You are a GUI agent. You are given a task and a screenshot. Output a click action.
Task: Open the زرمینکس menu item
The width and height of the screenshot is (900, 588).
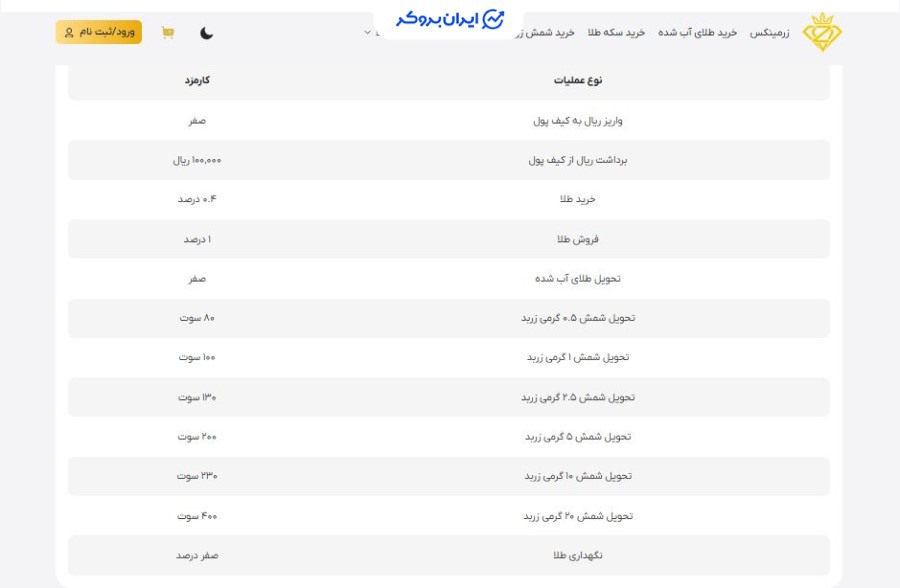tap(769, 33)
